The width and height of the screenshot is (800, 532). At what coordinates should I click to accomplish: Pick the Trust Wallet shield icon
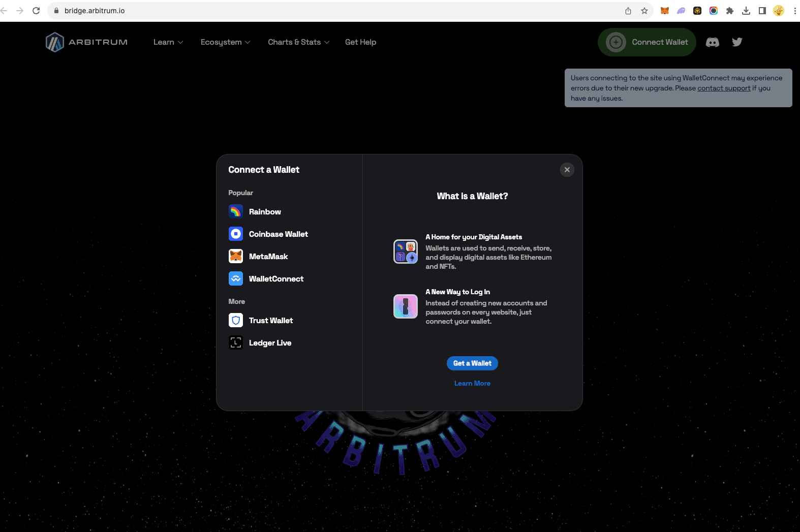(x=236, y=321)
